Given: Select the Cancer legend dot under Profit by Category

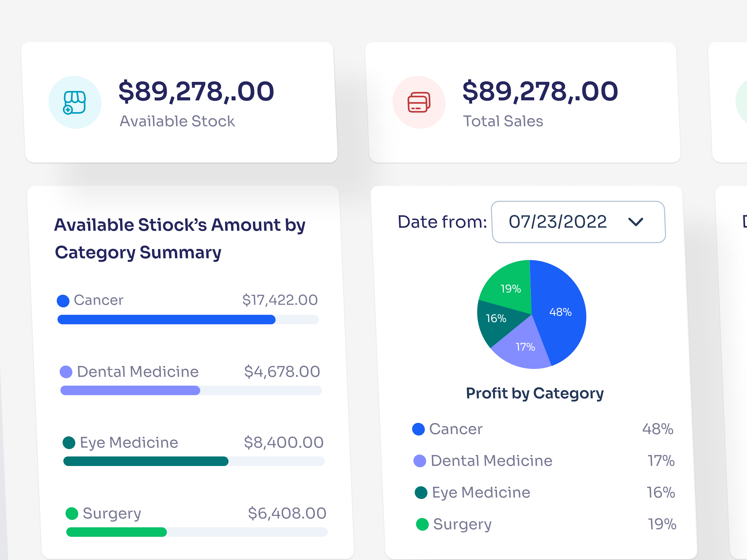Looking at the screenshot, I should click(x=419, y=429).
